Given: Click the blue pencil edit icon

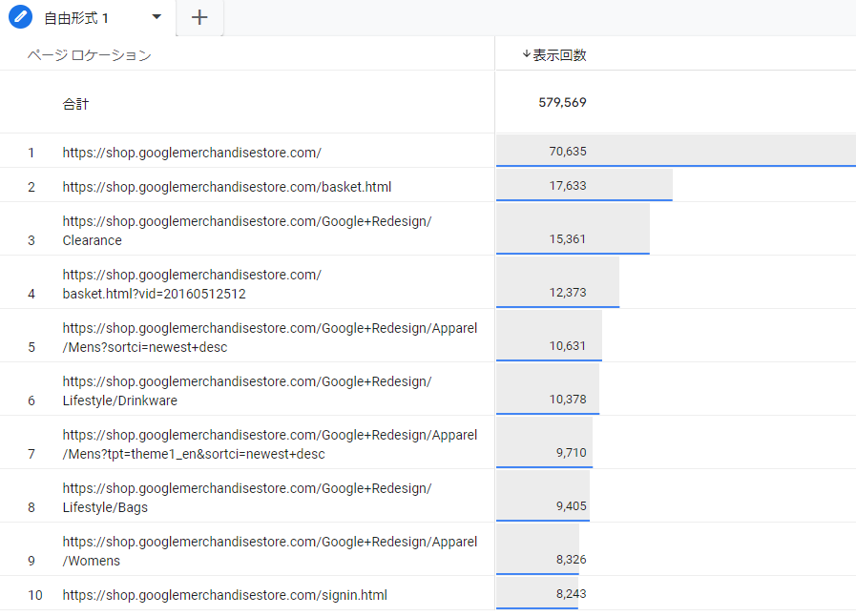Looking at the screenshot, I should tap(20, 17).
